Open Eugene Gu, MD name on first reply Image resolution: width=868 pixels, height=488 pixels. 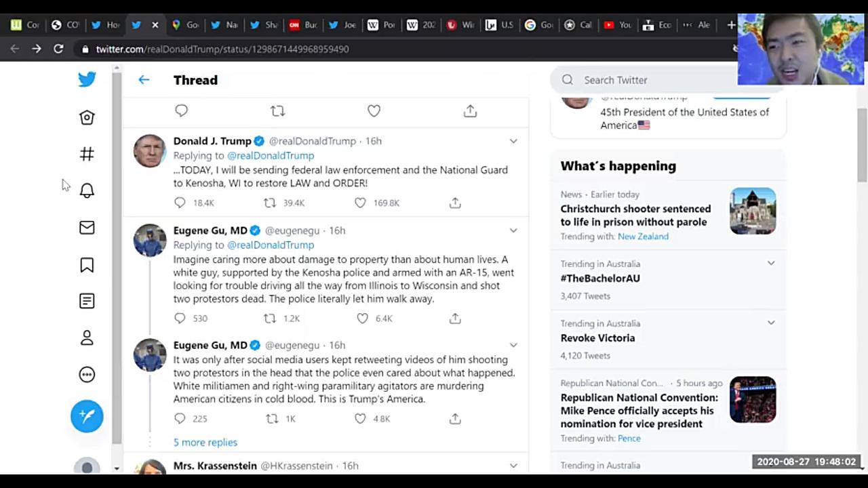pyautogui.click(x=210, y=230)
